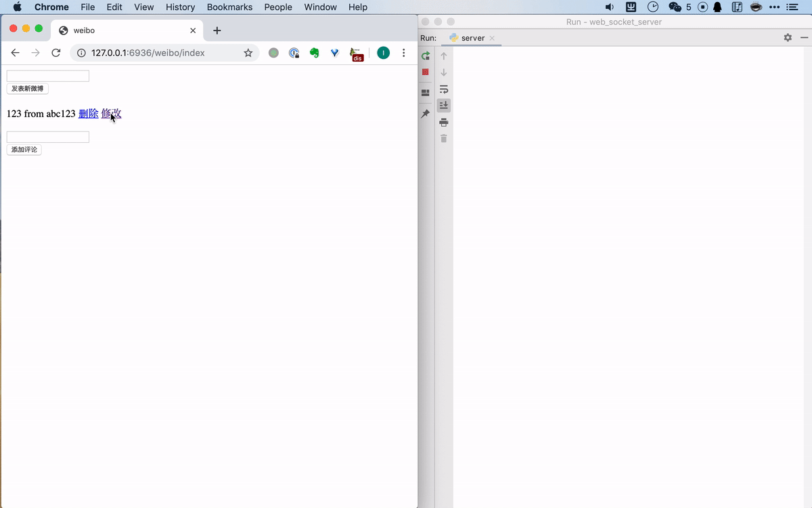Rerun the server in PyCharm
Viewport: 812px width, 508px height.
[x=425, y=56]
